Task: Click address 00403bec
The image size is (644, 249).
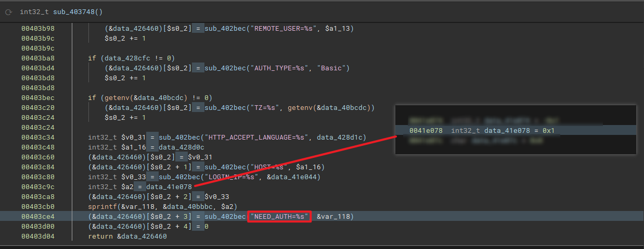Action: pos(37,98)
